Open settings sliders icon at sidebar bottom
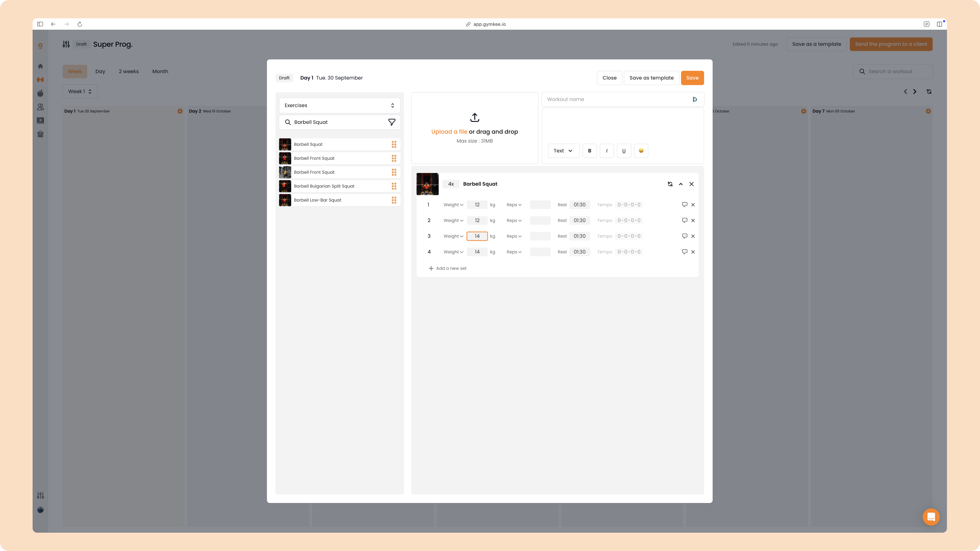 (x=40, y=495)
